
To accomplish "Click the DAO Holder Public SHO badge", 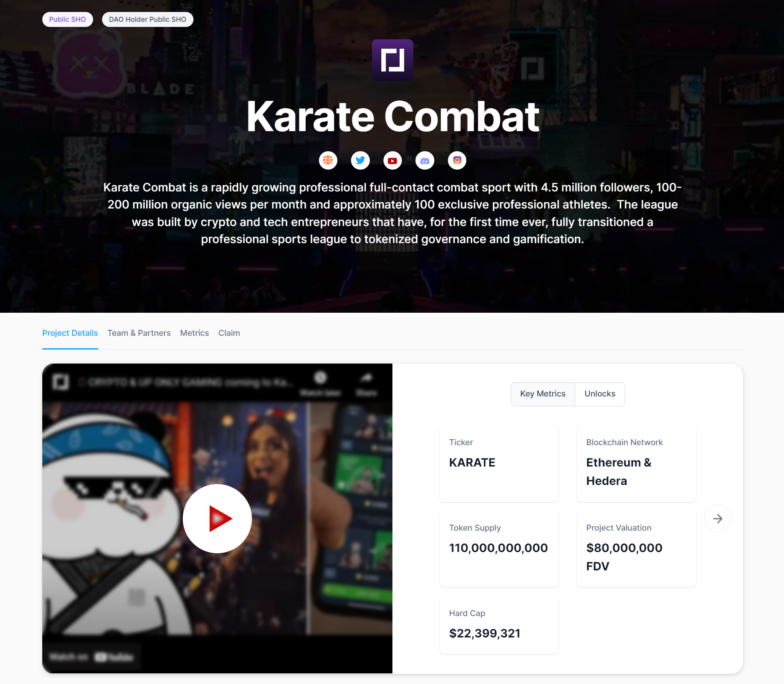I will 148,19.
